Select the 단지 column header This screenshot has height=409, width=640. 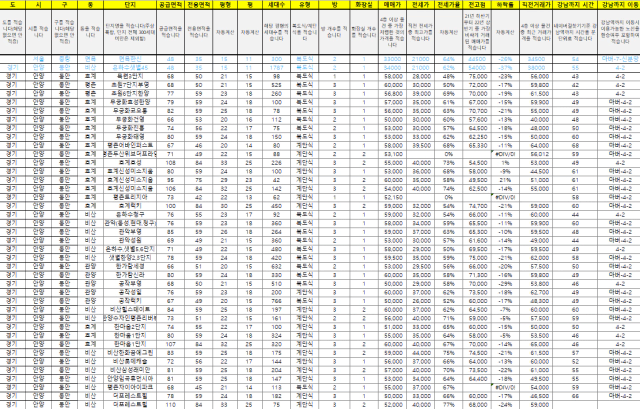tap(130, 5)
